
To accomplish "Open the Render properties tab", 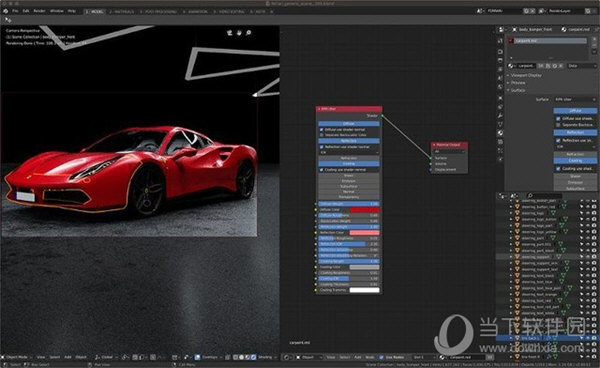I will click(x=500, y=51).
